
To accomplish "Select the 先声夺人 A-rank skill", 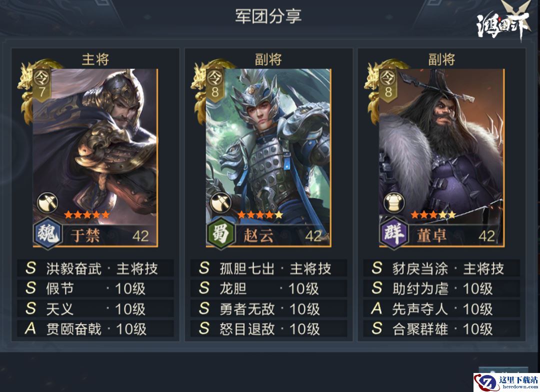I will coord(442,308).
